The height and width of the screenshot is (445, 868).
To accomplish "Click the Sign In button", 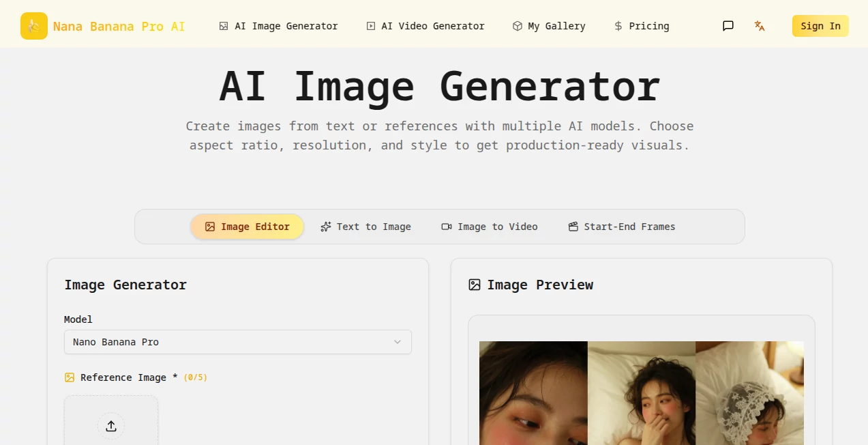I will click(820, 25).
